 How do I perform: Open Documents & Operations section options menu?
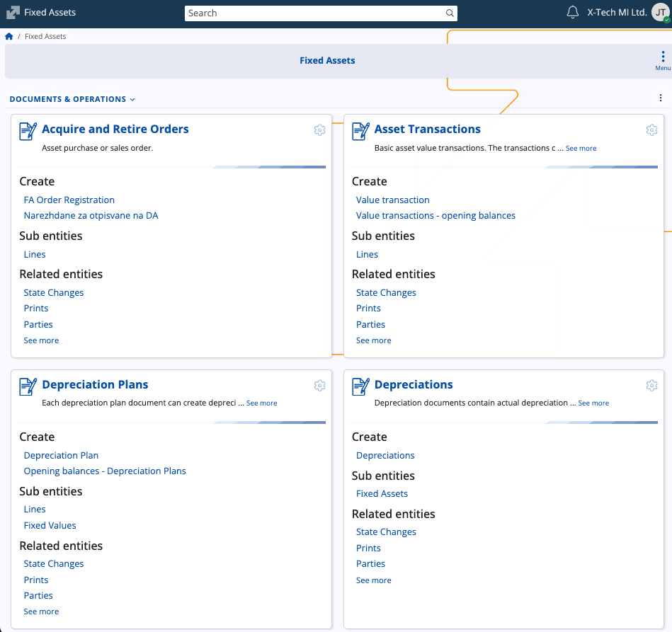tap(661, 98)
